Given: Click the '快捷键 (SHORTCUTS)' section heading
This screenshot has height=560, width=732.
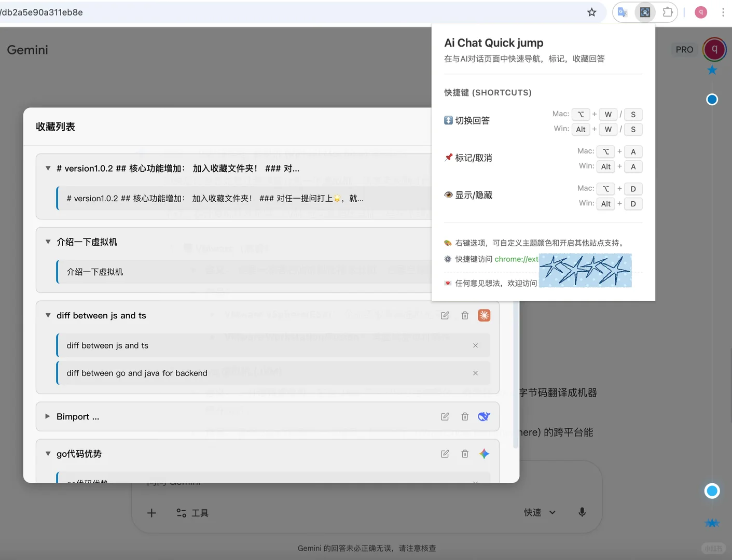Looking at the screenshot, I should (488, 92).
